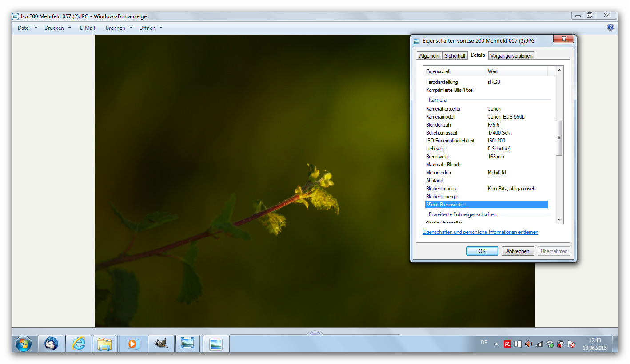
Task: Show hidden tray icons arrow
Action: pos(496,344)
